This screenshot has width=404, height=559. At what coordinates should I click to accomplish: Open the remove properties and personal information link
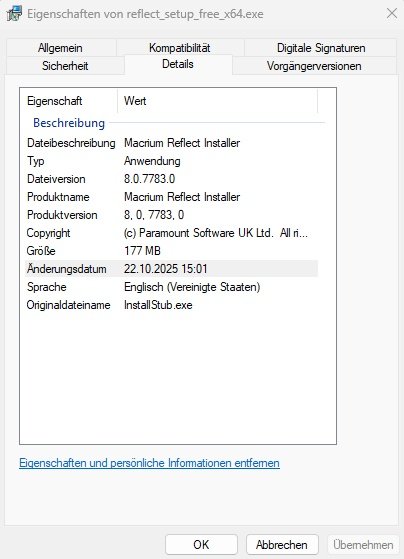point(149,463)
